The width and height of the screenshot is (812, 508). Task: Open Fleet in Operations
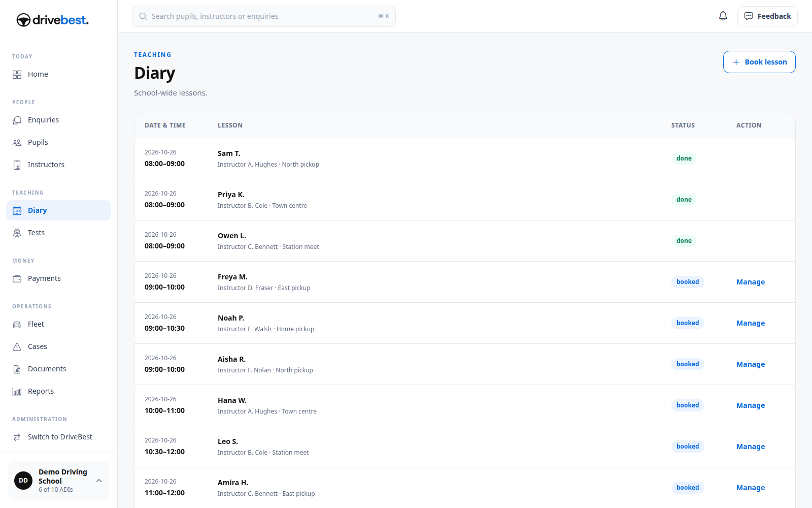click(x=58, y=324)
